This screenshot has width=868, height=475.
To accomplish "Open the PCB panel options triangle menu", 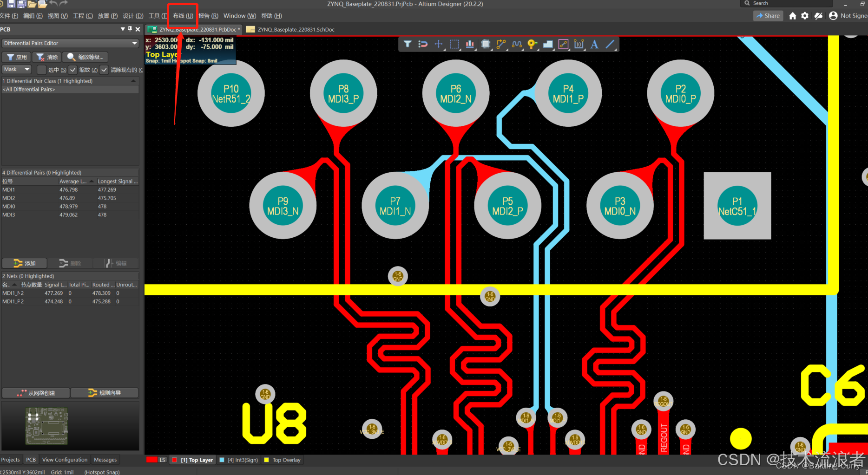I will click(x=123, y=29).
